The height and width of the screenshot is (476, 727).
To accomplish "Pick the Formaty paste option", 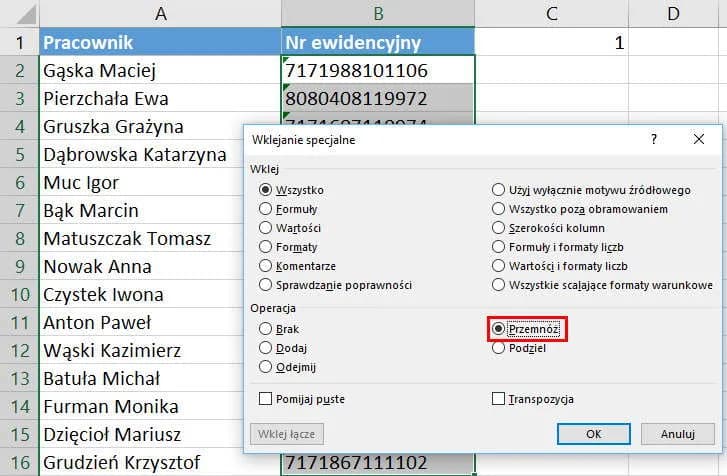I will (265, 247).
